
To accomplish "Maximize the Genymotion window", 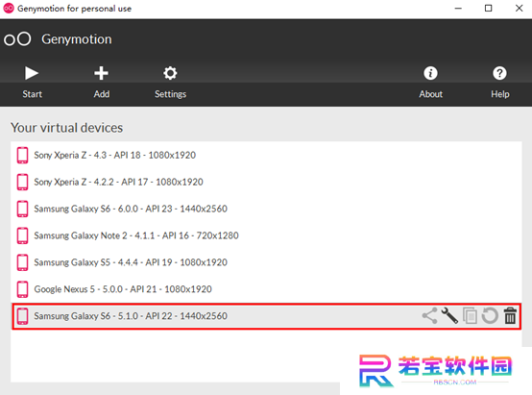I will click(488, 8).
